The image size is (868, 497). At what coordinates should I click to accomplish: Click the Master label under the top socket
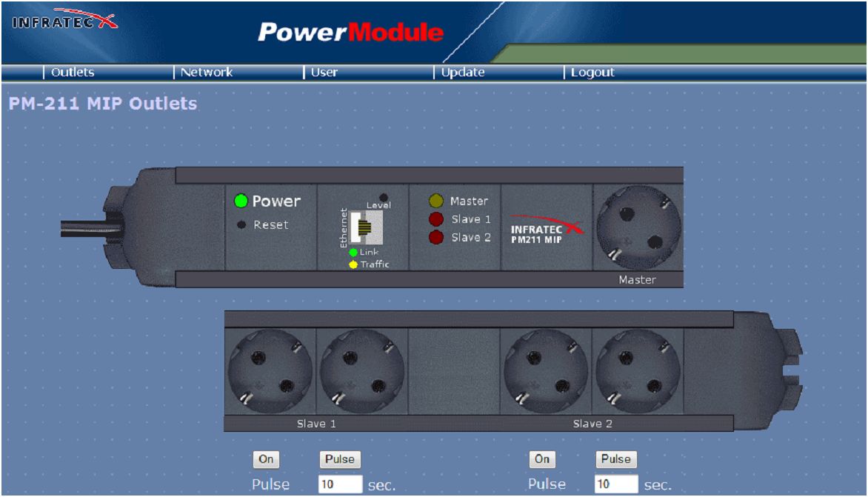pyautogui.click(x=637, y=280)
